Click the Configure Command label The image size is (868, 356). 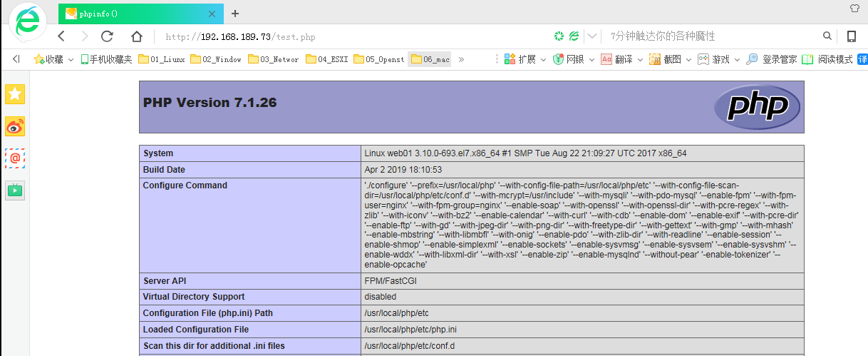(185, 185)
